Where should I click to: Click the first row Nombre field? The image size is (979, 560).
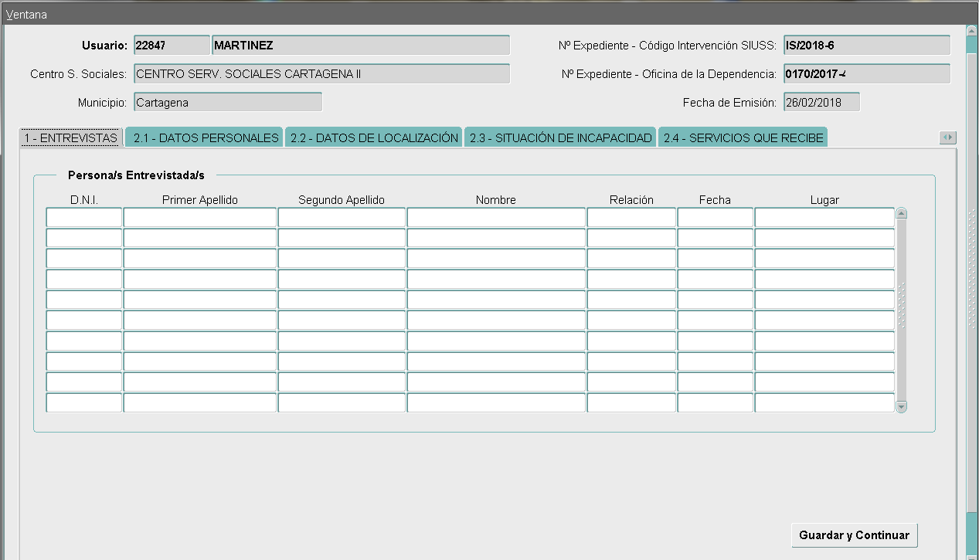pos(496,218)
